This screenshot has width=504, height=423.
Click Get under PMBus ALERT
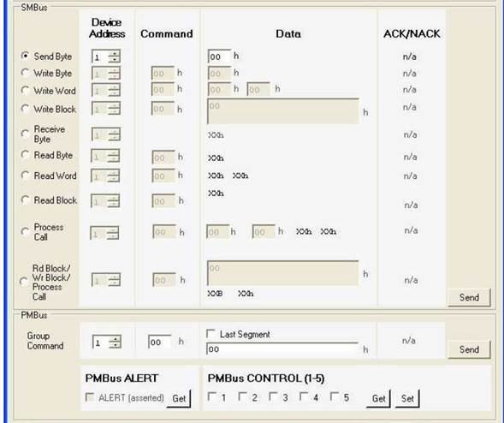(x=179, y=398)
